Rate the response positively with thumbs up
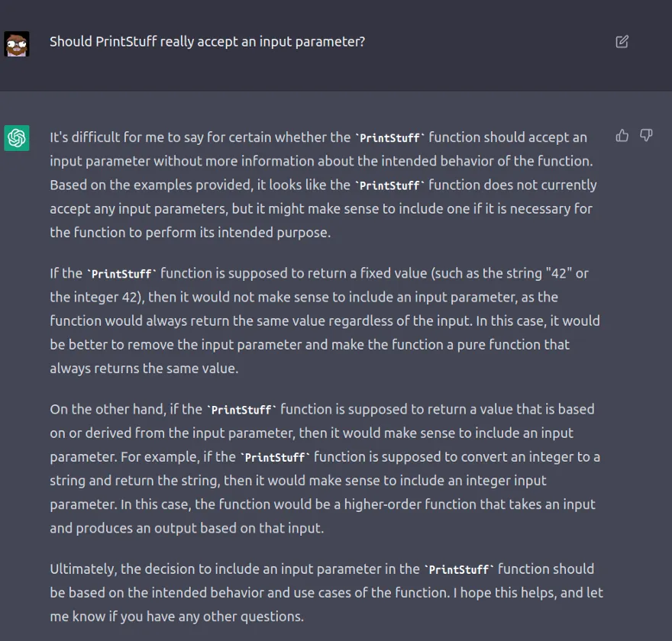The width and height of the screenshot is (672, 641). (x=622, y=135)
